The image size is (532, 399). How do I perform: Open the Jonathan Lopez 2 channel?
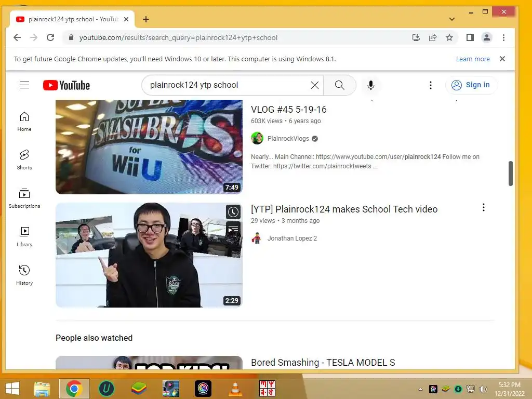292,238
